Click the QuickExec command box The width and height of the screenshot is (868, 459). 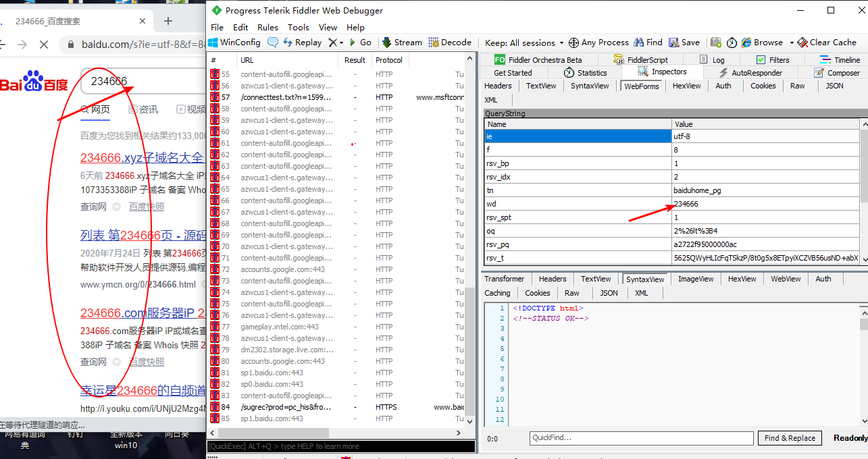[340, 446]
